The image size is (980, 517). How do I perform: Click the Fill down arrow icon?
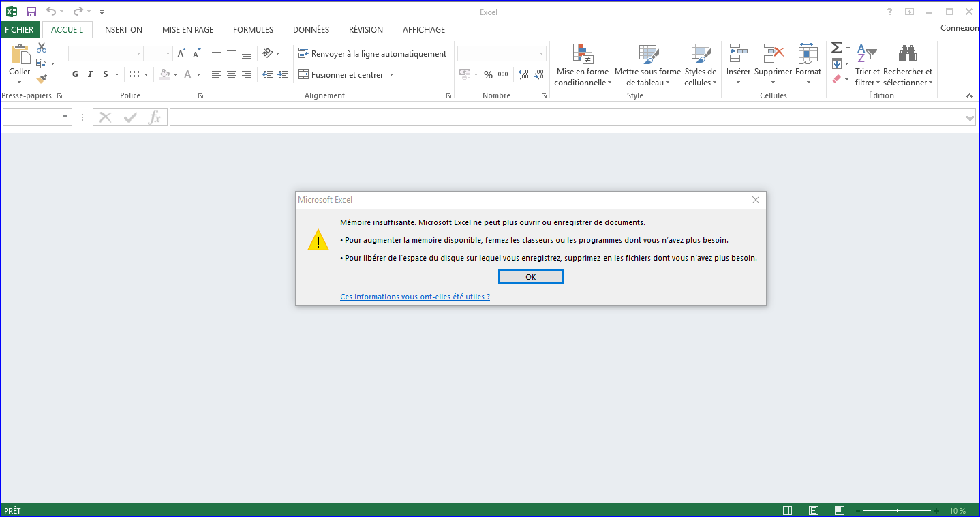point(837,63)
